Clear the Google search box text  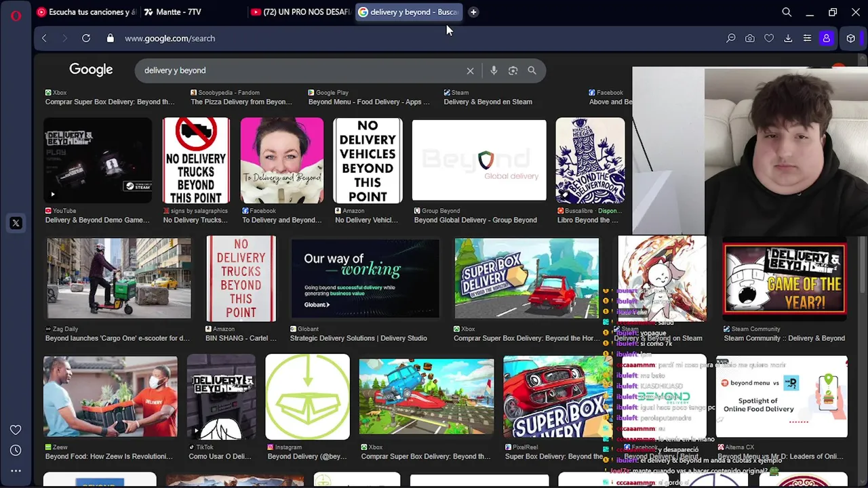[470, 70]
